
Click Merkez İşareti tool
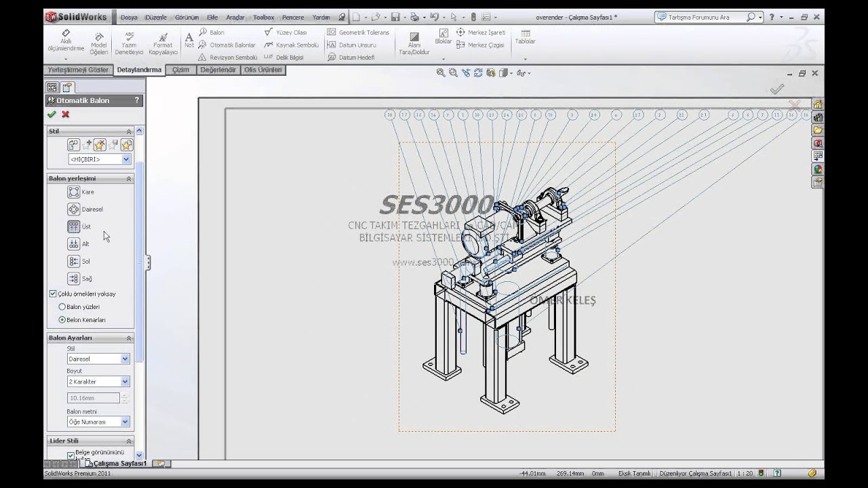pos(480,32)
